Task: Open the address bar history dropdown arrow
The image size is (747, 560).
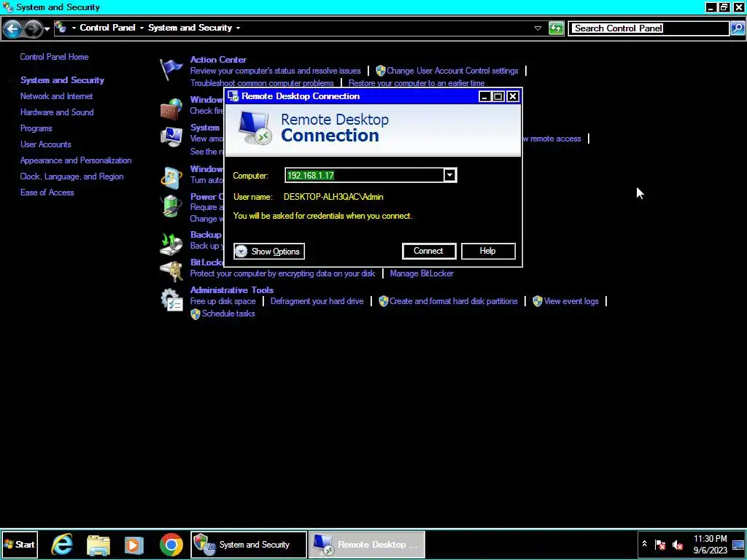Action: tap(538, 28)
